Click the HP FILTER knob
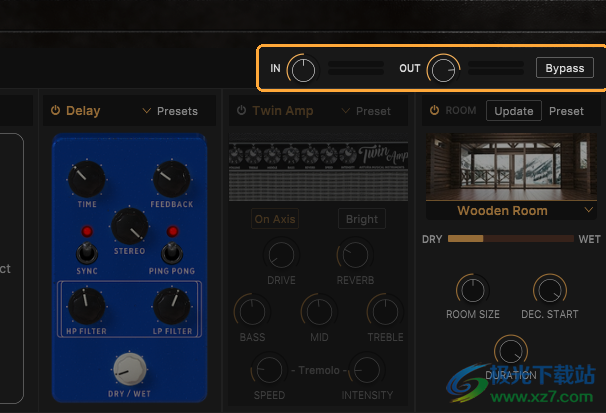The height and width of the screenshot is (413, 606). coord(86,306)
